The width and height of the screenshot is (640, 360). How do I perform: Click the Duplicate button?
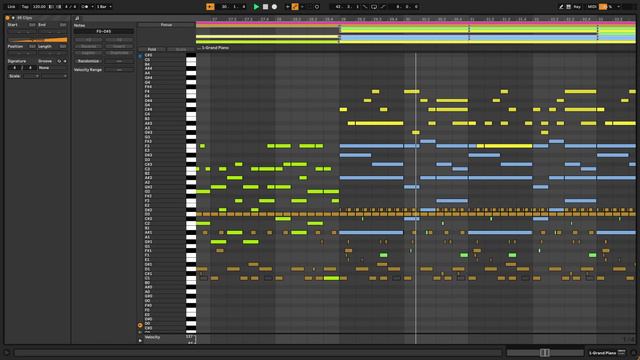119,53
